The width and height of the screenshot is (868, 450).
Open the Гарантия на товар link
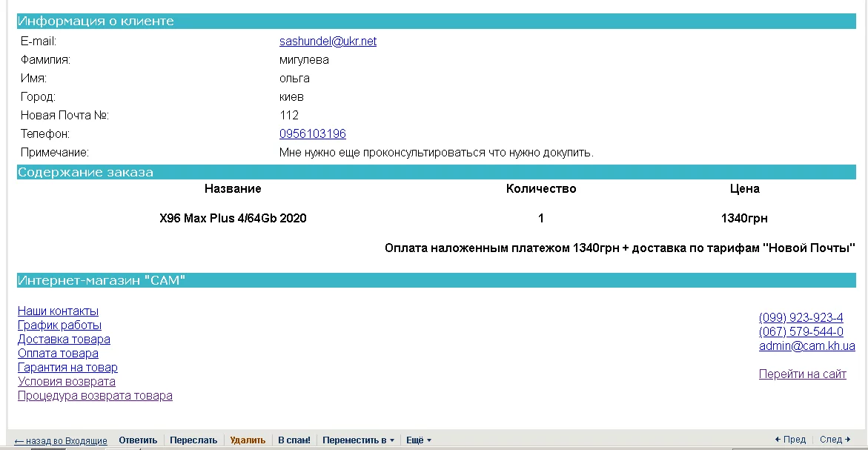click(67, 368)
